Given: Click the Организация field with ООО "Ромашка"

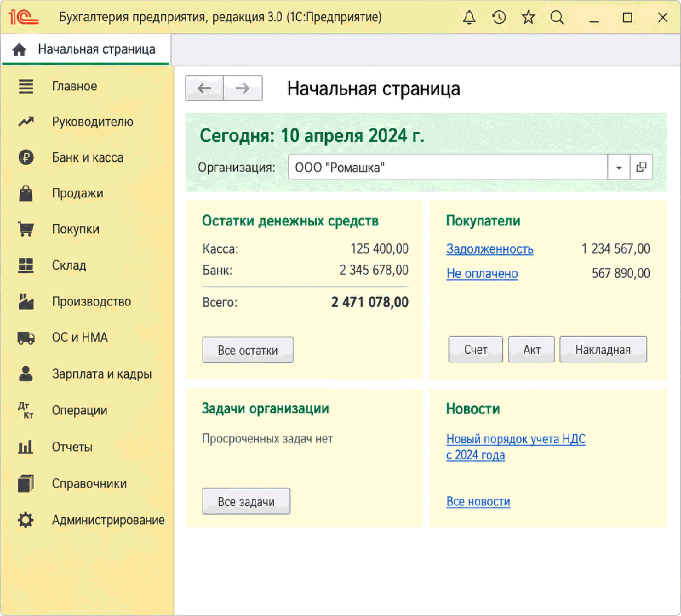Looking at the screenshot, I should [x=448, y=167].
